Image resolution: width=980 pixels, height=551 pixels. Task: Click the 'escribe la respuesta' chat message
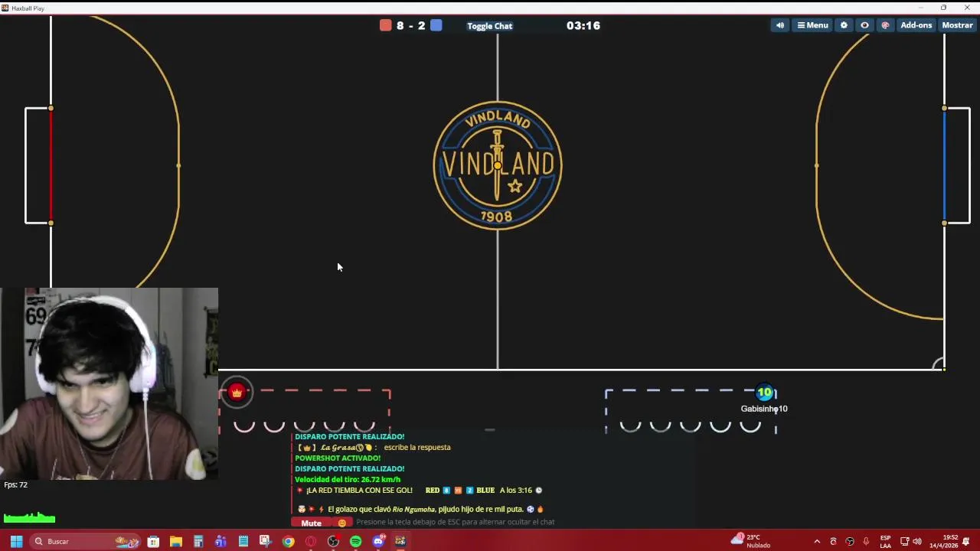[417, 447]
